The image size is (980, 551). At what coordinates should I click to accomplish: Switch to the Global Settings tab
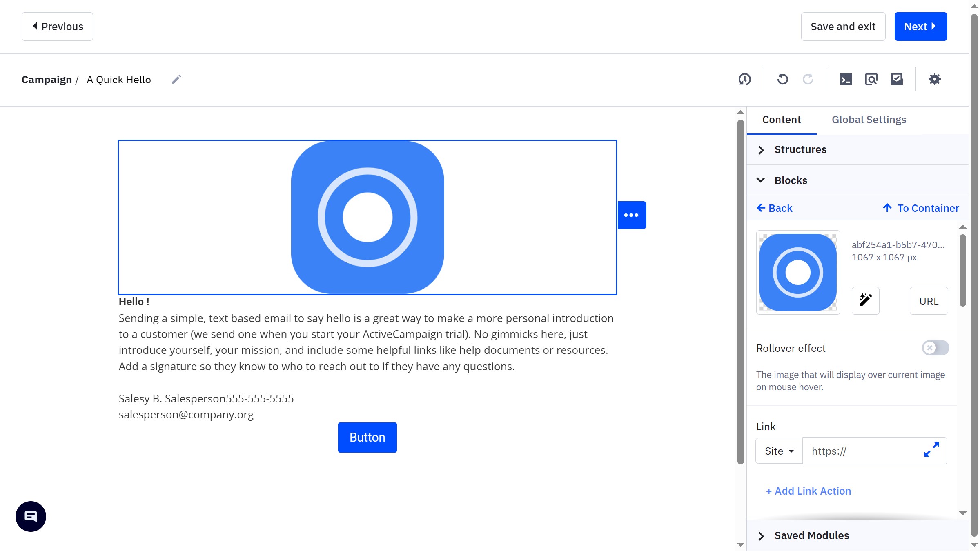869,120
